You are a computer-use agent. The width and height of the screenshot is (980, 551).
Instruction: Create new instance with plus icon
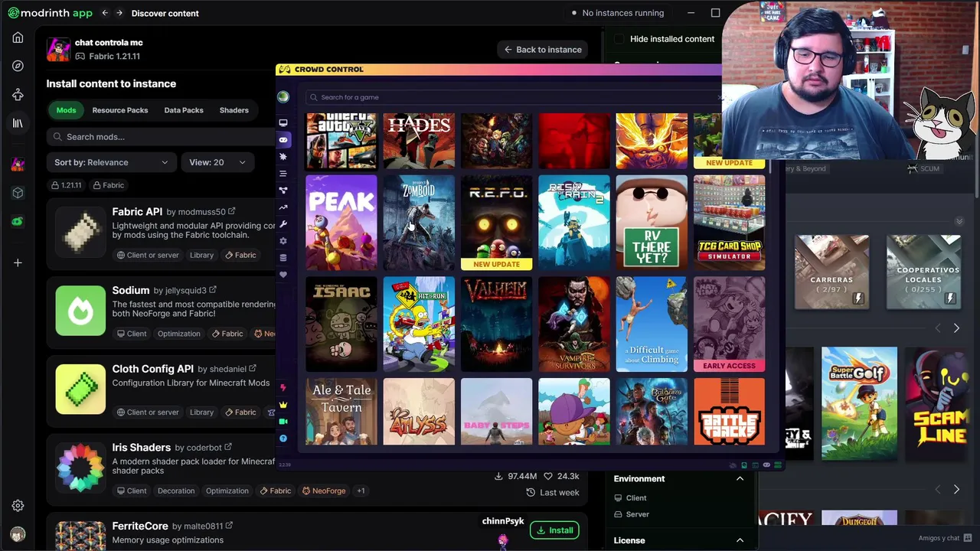coord(18,262)
